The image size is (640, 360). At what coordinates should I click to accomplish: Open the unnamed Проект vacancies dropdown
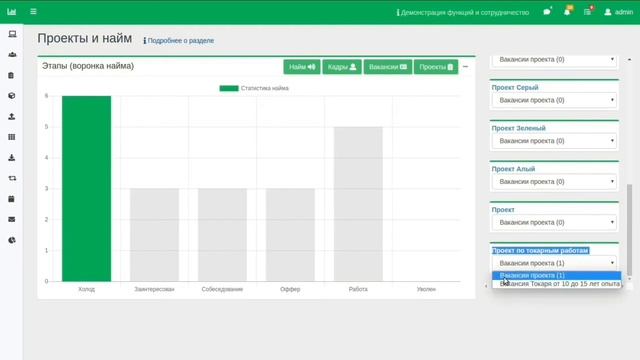pyautogui.click(x=554, y=222)
